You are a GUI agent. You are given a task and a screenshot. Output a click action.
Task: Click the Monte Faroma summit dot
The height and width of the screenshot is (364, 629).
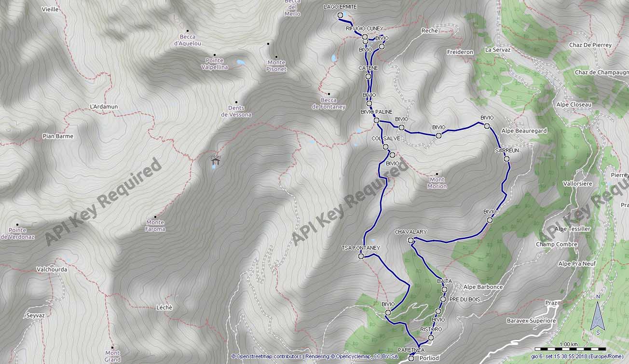155,217
